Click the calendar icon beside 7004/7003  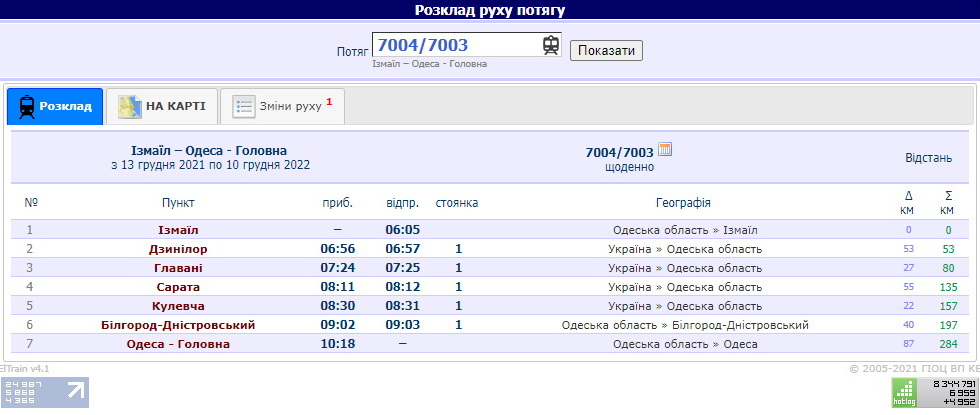coord(666,149)
